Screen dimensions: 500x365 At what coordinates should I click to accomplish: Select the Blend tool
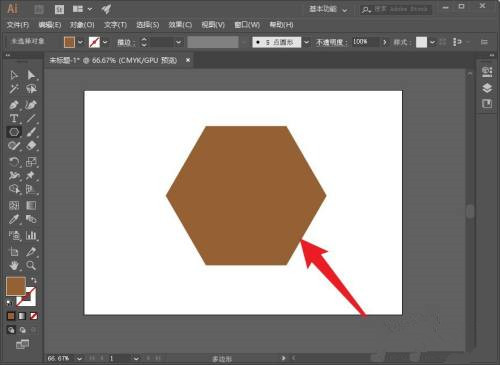point(31,219)
